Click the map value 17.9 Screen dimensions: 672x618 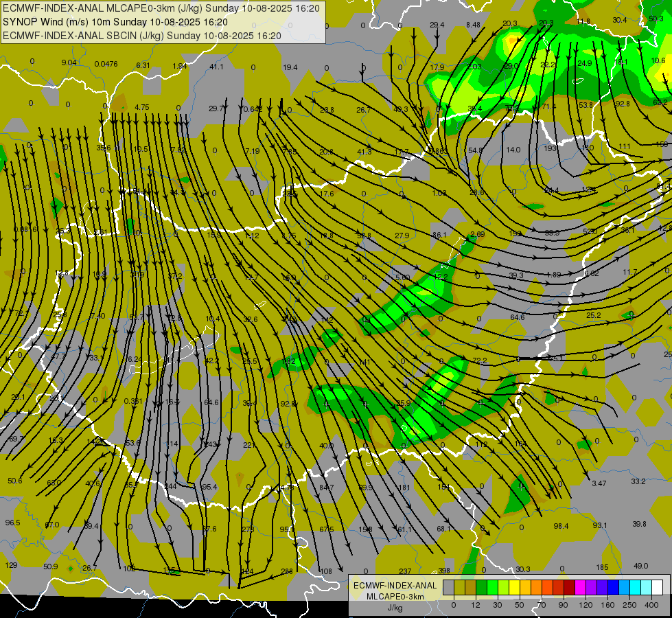pyautogui.click(x=437, y=67)
